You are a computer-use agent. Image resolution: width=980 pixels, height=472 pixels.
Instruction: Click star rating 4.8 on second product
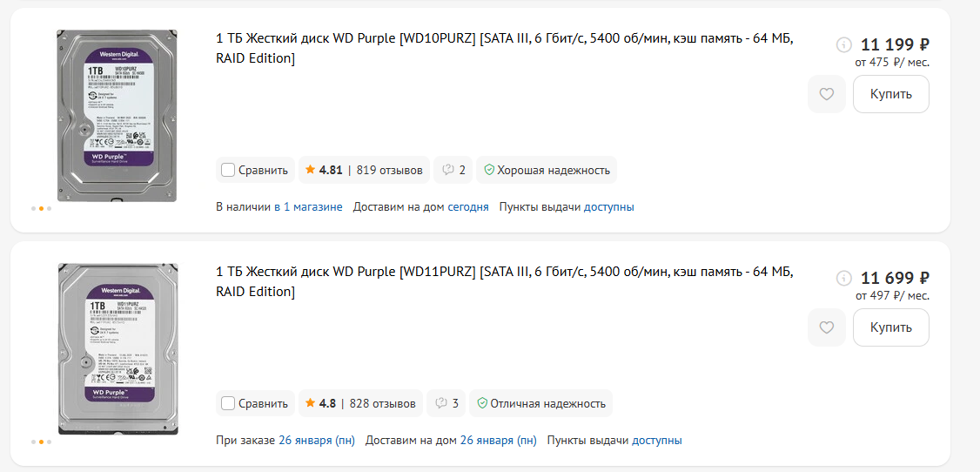(320, 403)
